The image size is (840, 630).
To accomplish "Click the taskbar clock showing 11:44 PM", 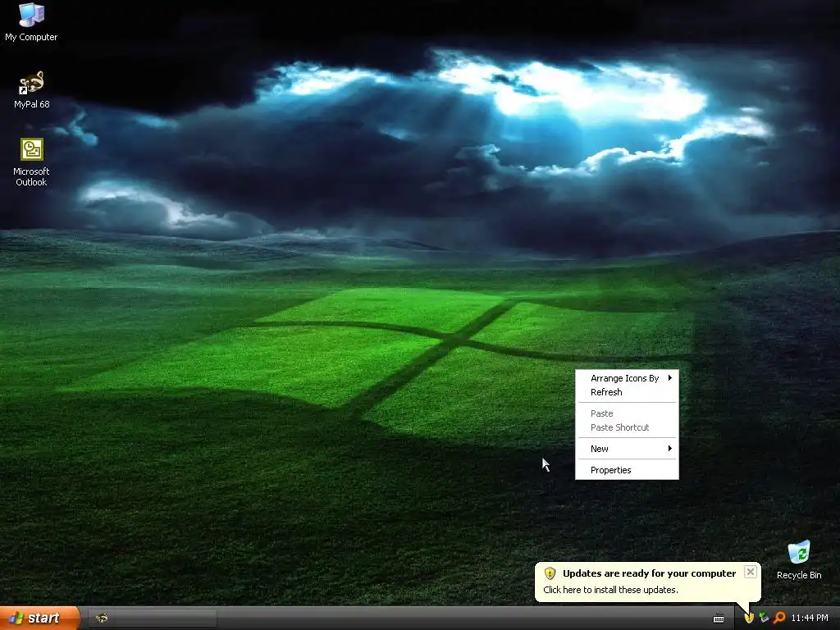I will [810, 619].
